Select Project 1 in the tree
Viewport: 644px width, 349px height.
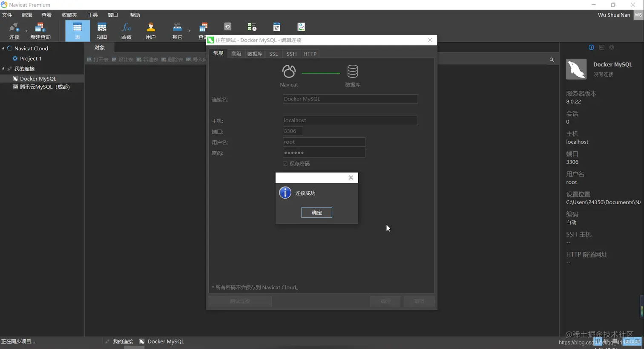tap(31, 58)
